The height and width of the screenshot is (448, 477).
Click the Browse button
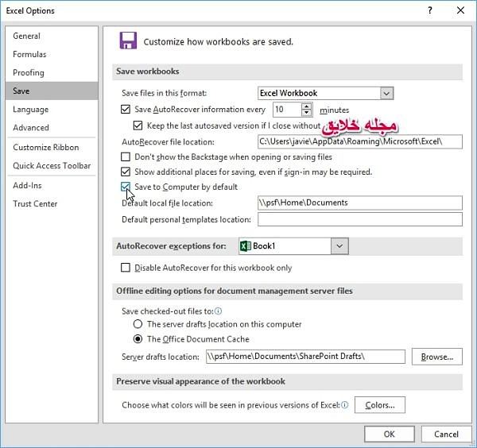click(436, 357)
